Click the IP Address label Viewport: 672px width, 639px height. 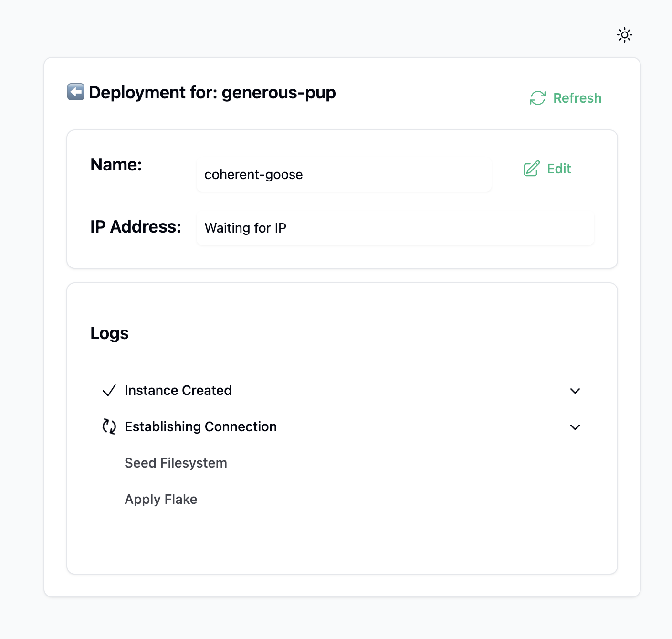pos(136,227)
